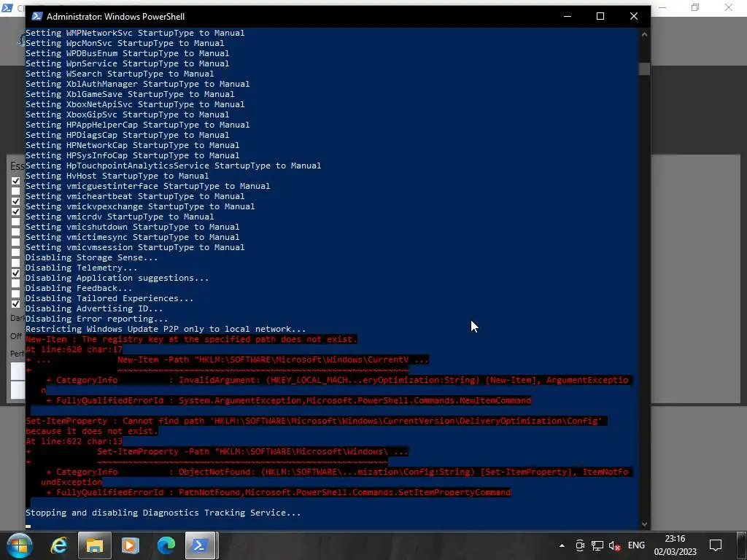Click the 'At line:620 char:17' error line
This screenshot has width=747, height=560.
[74, 349]
